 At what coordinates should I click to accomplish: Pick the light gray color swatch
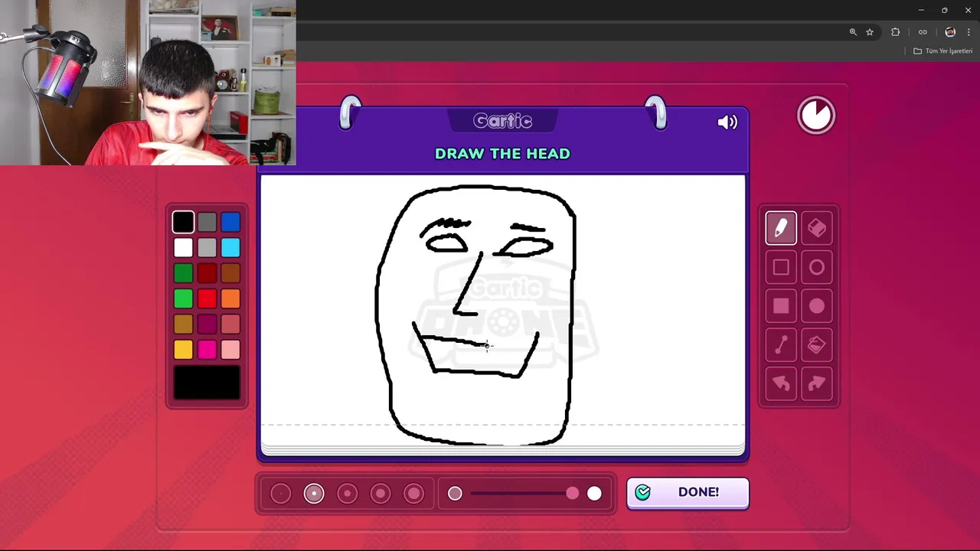[x=207, y=248]
